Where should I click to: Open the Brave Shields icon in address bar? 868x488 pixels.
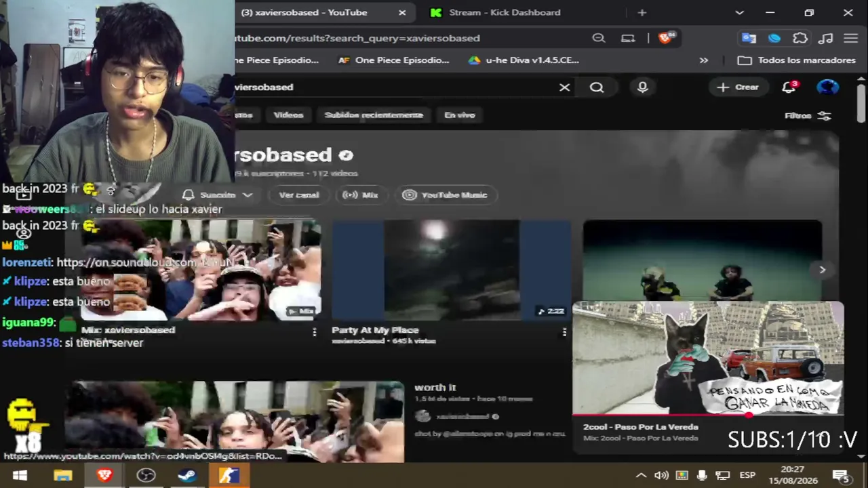pyautogui.click(x=667, y=38)
